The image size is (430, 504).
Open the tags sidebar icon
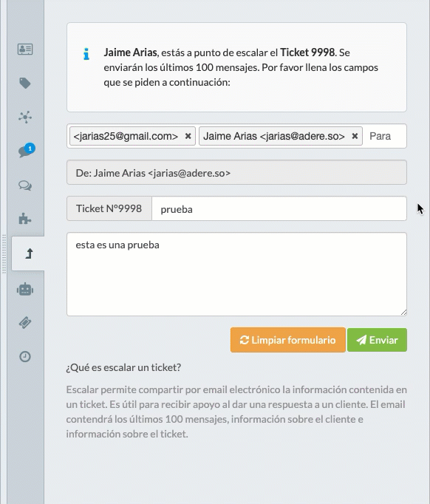[x=25, y=84]
